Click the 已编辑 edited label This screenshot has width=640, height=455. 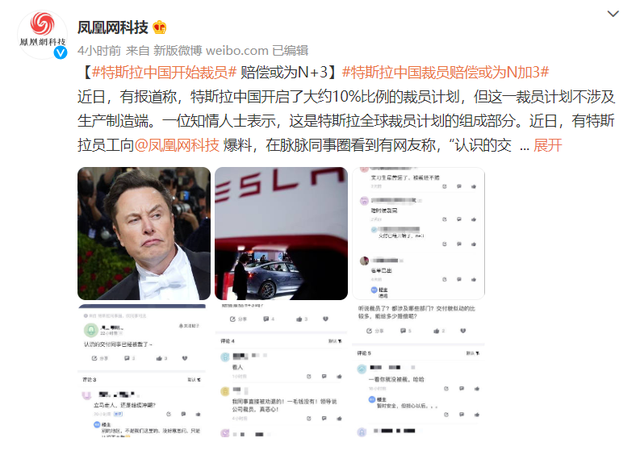[x=290, y=51]
